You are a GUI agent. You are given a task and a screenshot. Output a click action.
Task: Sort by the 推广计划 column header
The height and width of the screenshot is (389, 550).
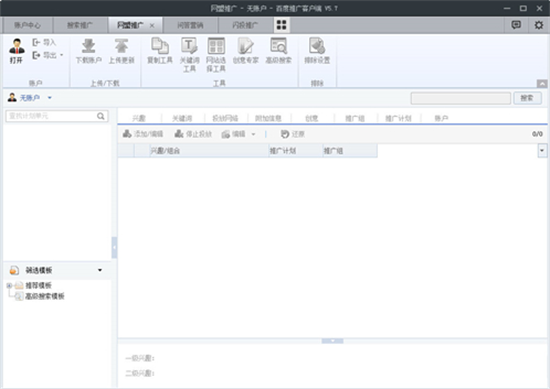pos(296,151)
